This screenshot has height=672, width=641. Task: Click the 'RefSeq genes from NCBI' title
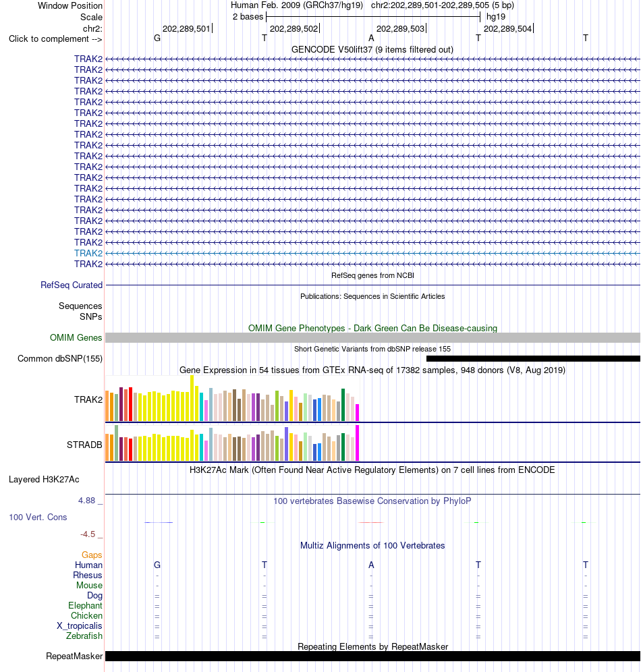pyautogui.click(x=372, y=275)
